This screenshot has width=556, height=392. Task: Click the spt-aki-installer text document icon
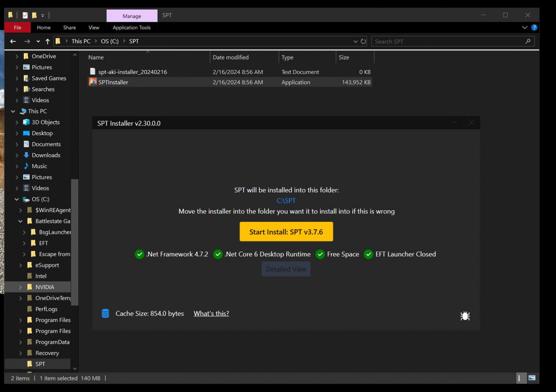tap(93, 72)
